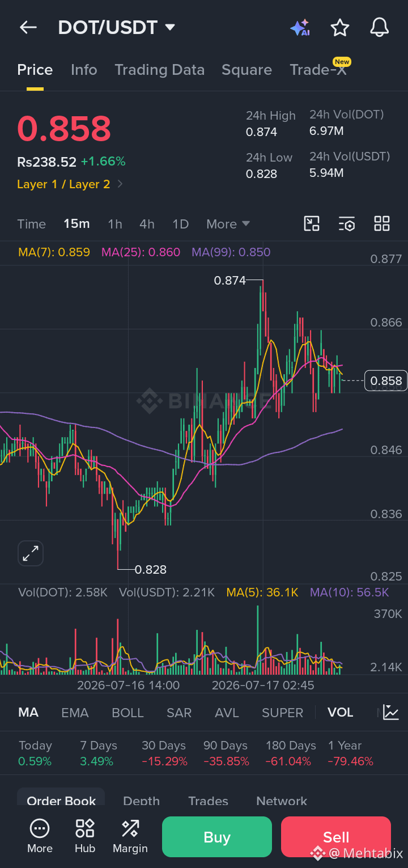Expand the More timeframes dropdown

(228, 224)
